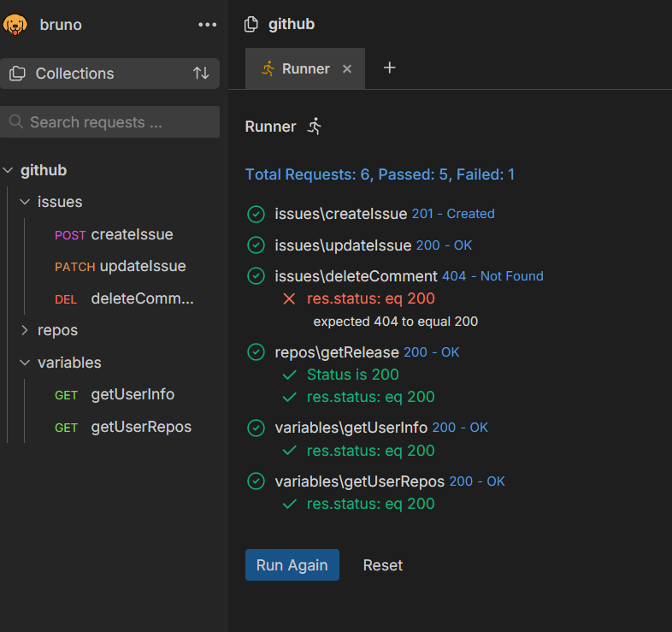Screen dimensions: 672x632
Task: Click the red X failed assertion icon
Action: coord(289,298)
